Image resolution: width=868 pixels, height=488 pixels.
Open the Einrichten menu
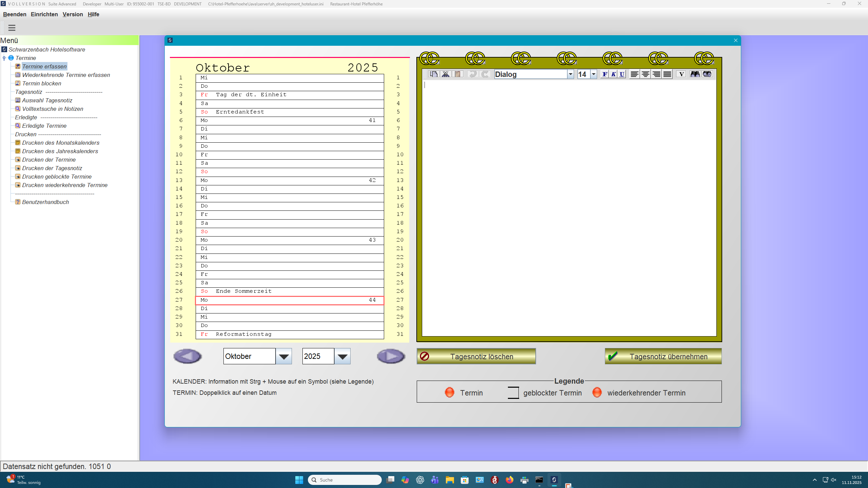(x=44, y=14)
